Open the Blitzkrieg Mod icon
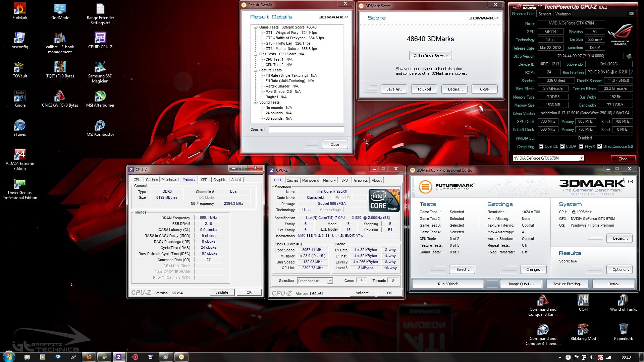The height and width of the screenshot is (362, 644). click(x=583, y=332)
